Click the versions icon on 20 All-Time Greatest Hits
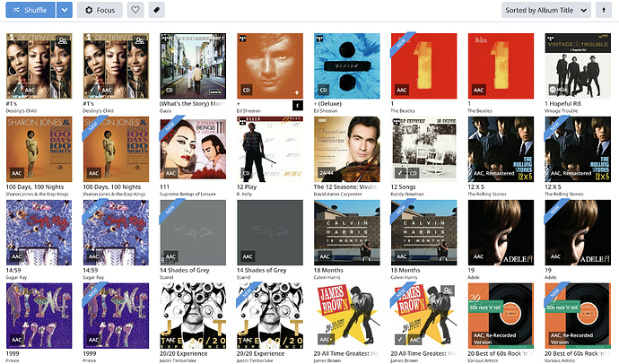 point(448,291)
